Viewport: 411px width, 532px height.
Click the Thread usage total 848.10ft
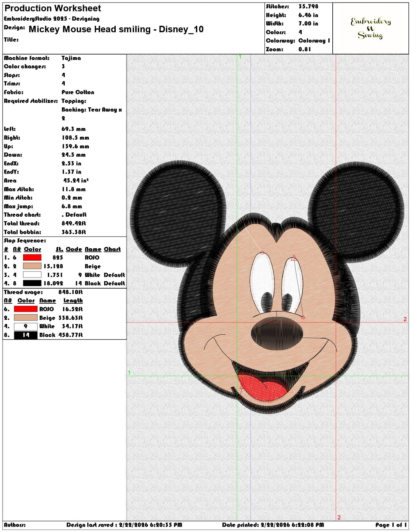[71, 292]
